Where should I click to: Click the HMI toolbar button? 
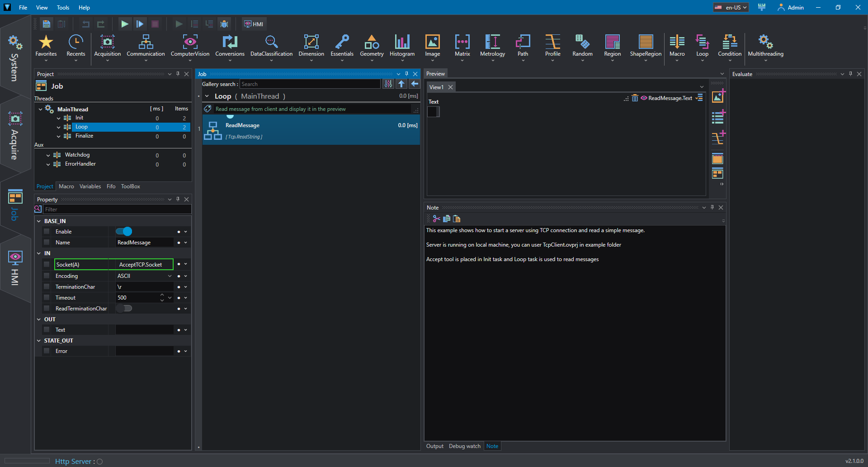coord(254,24)
